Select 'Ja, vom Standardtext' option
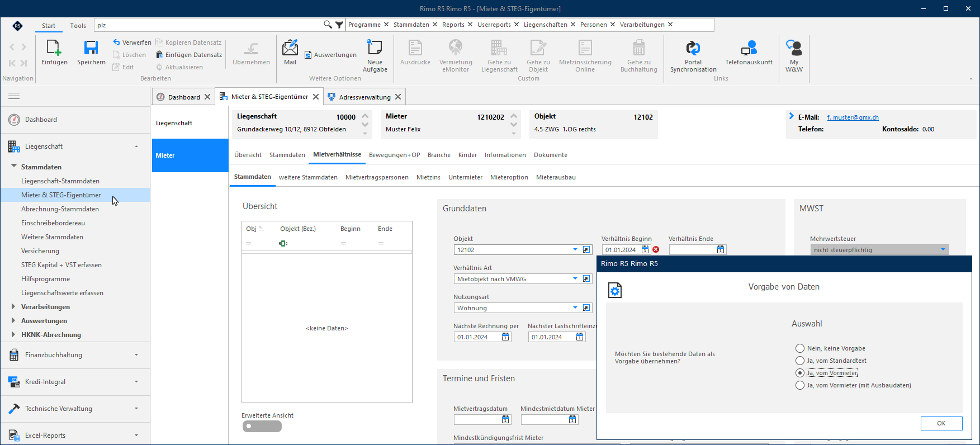Image resolution: width=980 pixels, height=445 pixels. click(x=800, y=361)
